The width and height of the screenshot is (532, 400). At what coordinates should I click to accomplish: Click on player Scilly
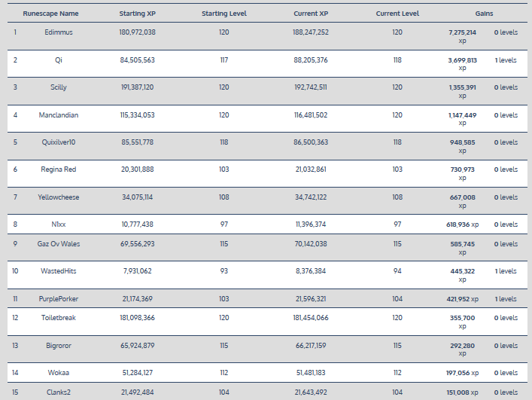click(x=58, y=87)
